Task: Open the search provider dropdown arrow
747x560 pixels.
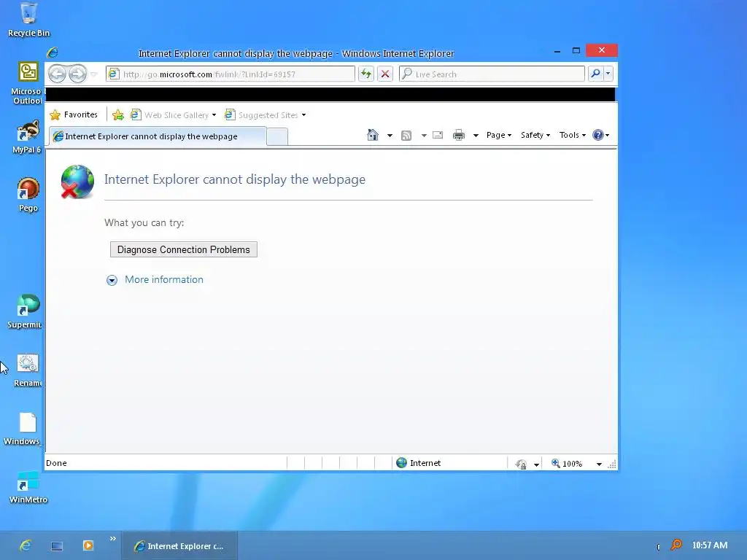Action: click(x=608, y=74)
